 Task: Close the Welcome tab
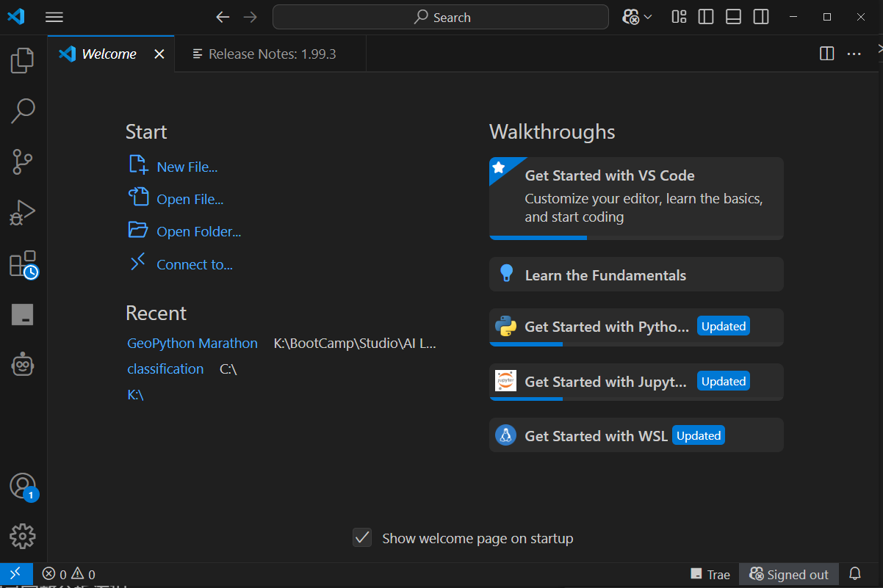click(x=159, y=54)
